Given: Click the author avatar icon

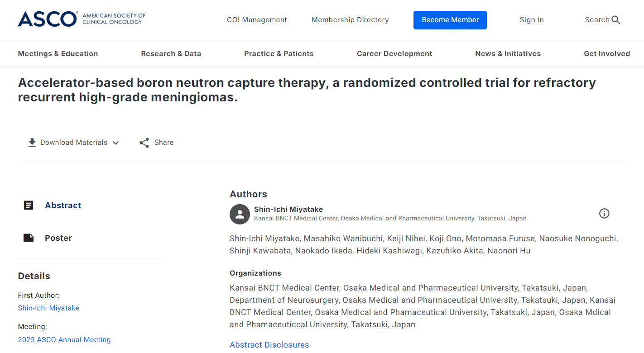Looking at the screenshot, I should 240,214.
